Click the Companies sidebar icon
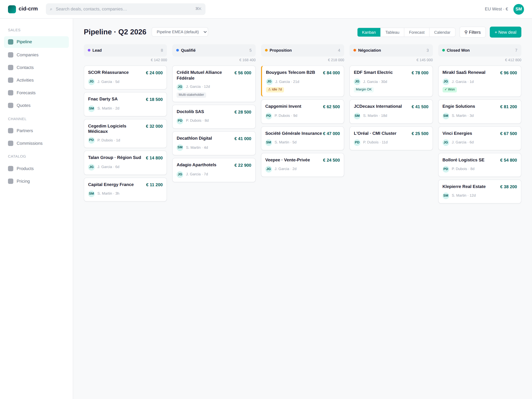This screenshot has height=399, width=532. pos(11,55)
